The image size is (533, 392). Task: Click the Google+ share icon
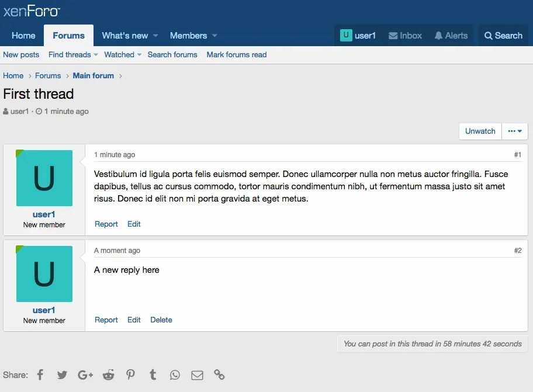point(85,375)
